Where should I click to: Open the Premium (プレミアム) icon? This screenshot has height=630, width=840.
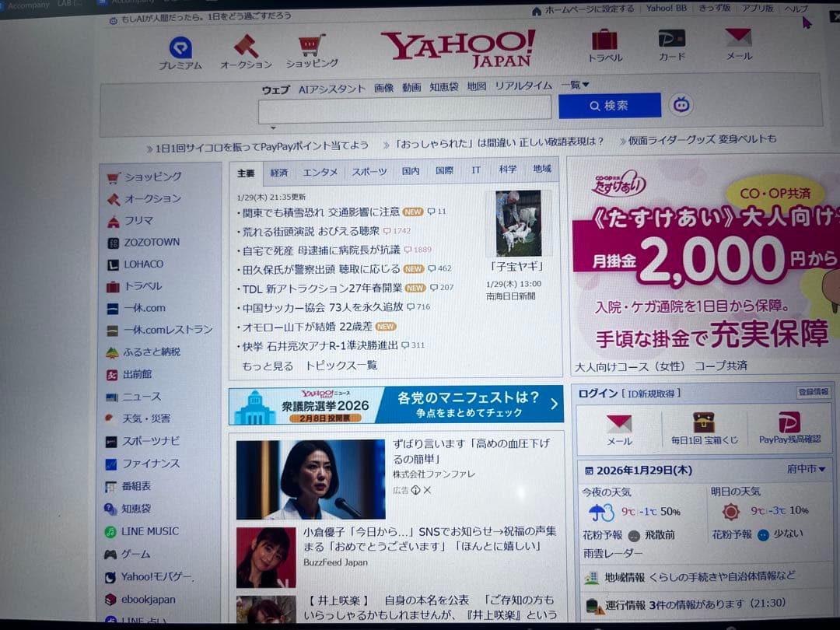coord(182,48)
